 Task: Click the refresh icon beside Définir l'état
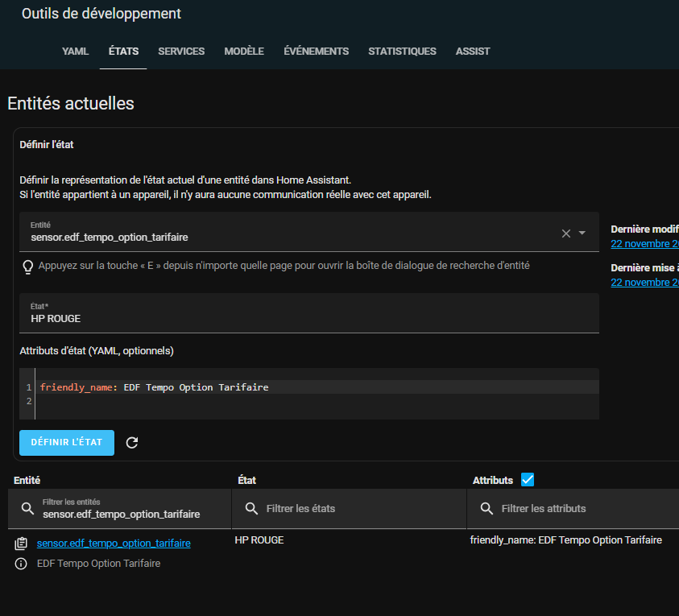(132, 442)
